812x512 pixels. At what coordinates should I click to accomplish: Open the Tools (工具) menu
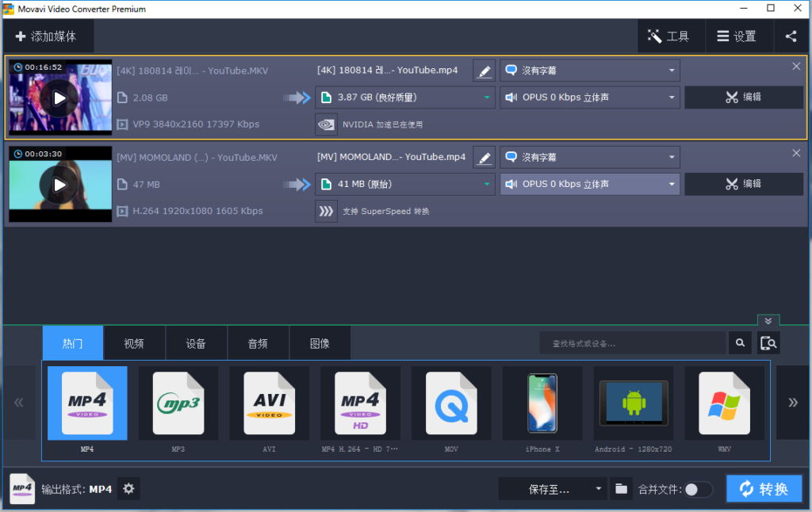671,36
